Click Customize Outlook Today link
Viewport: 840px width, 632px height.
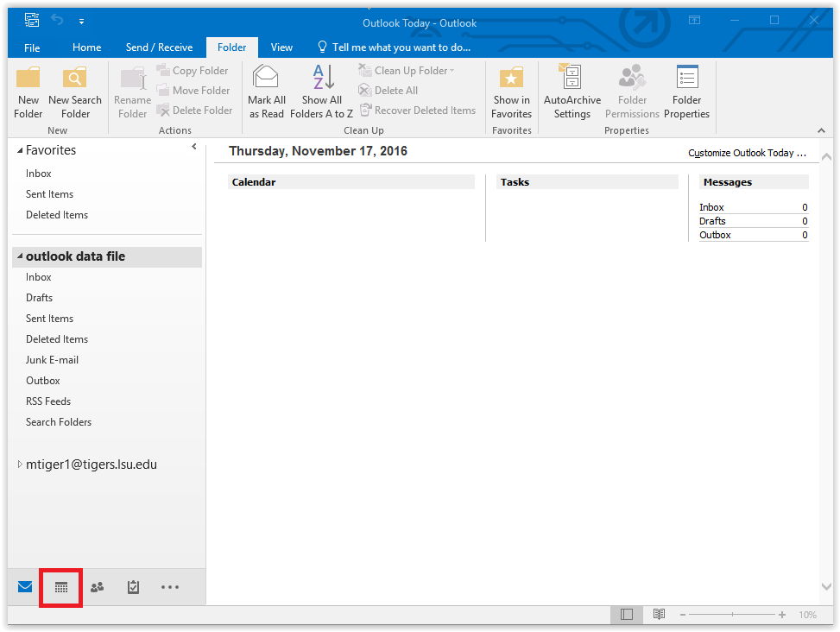coord(747,153)
